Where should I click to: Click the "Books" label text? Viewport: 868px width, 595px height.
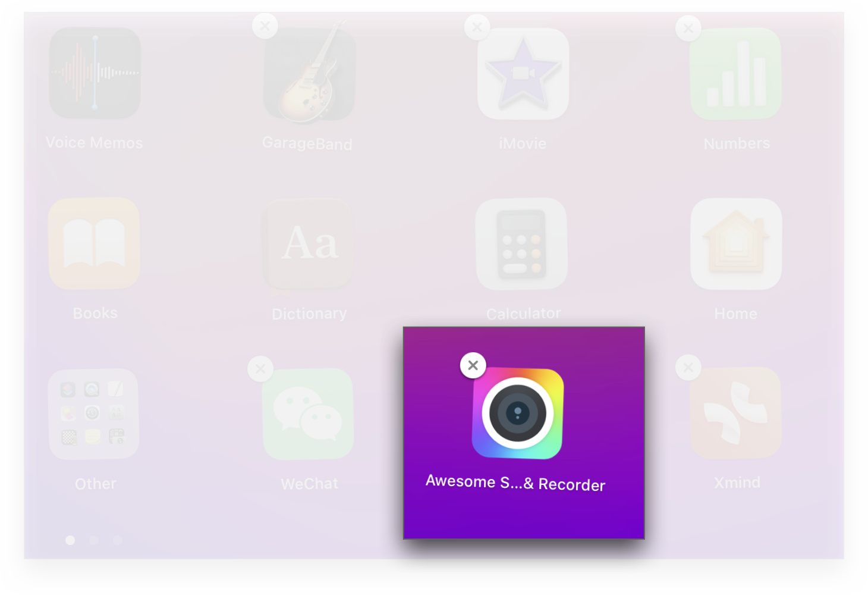coord(95,313)
